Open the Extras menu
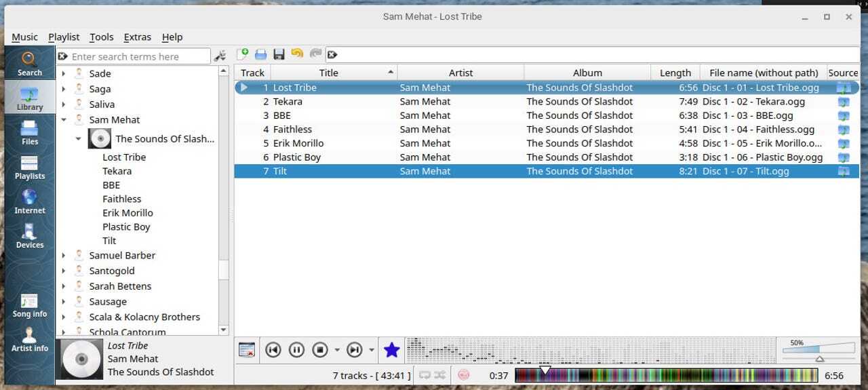 pos(138,37)
